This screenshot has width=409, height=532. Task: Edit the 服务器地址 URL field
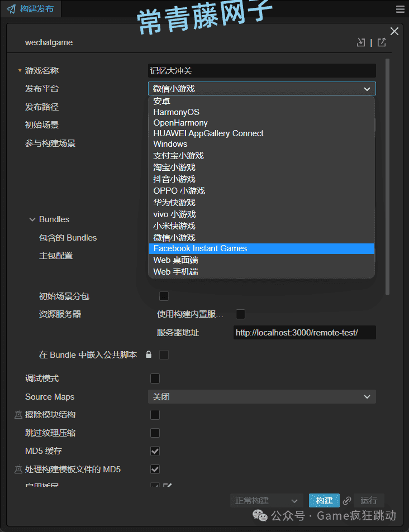[x=305, y=333]
